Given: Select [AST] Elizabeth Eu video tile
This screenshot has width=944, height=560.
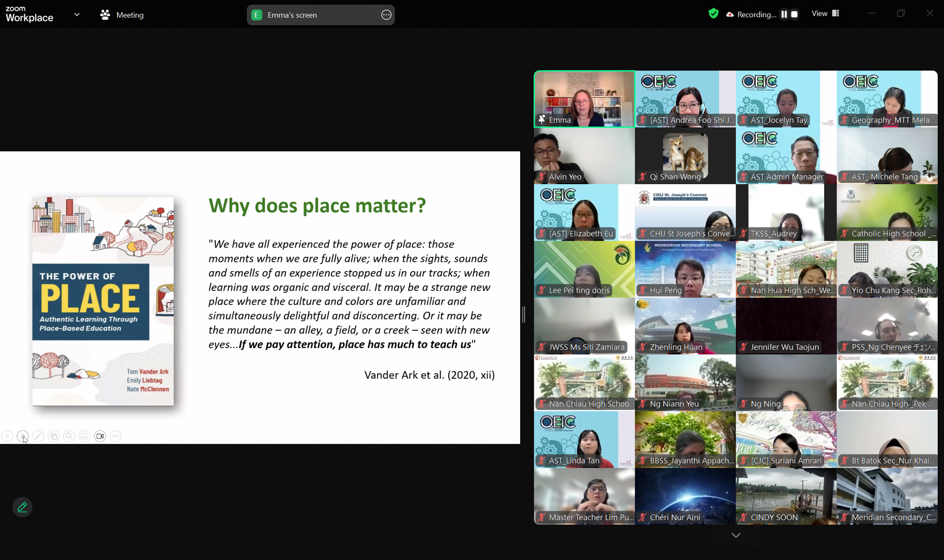Looking at the screenshot, I should click(584, 213).
